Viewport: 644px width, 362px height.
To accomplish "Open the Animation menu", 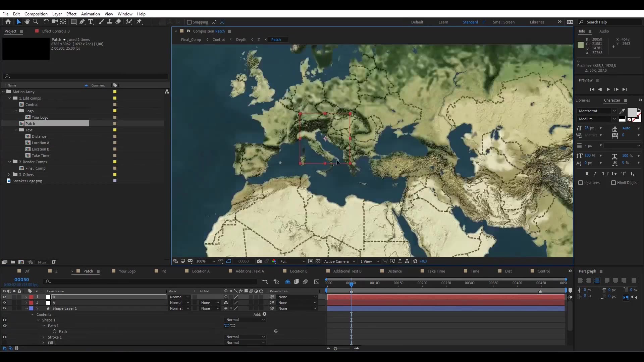I will [x=91, y=14].
